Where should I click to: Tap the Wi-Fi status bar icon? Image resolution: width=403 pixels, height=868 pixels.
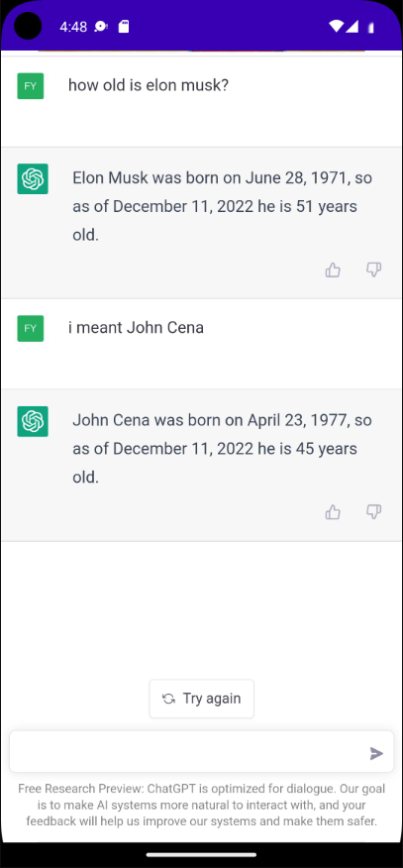[336, 26]
